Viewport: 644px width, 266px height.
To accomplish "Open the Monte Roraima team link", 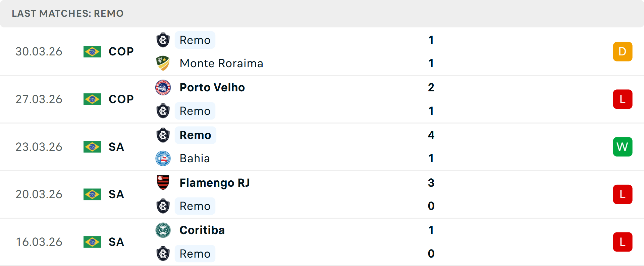I will pyautogui.click(x=221, y=63).
